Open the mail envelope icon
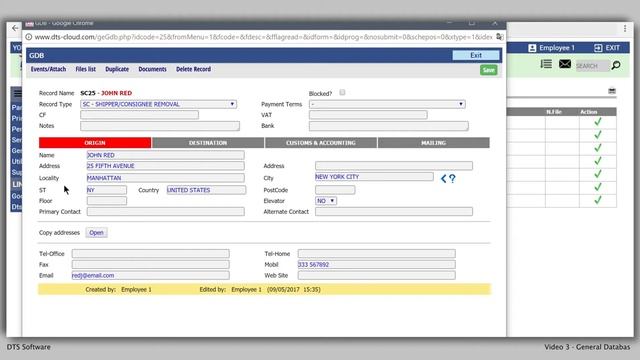The height and width of the screenshot is (360, 640). tap(565, 64)
